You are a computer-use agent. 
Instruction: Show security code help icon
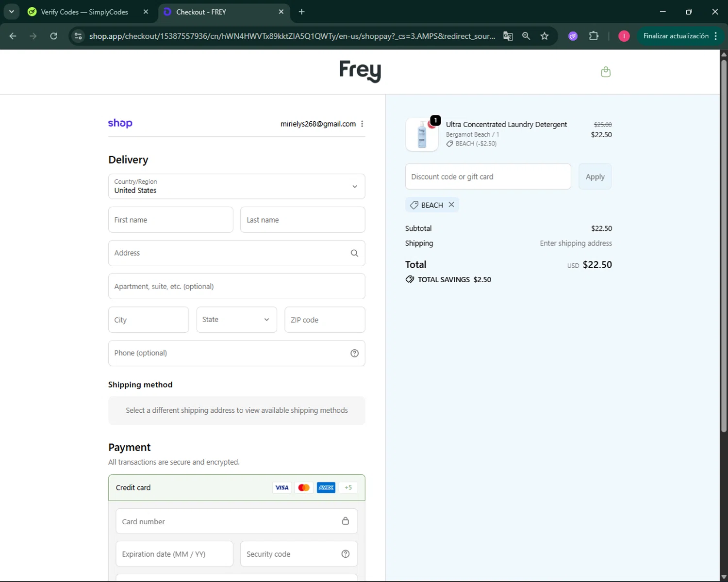click(x=346, y=554)
